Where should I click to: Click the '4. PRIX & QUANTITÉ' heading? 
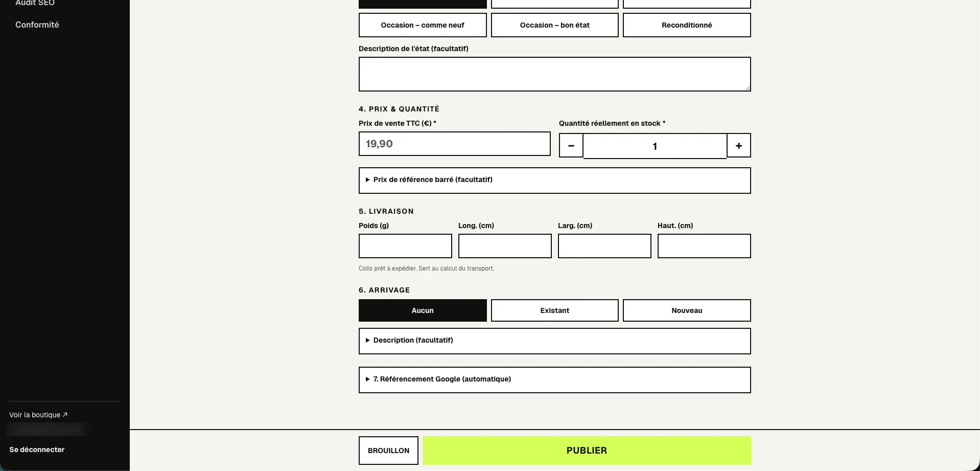coord(399,109)
